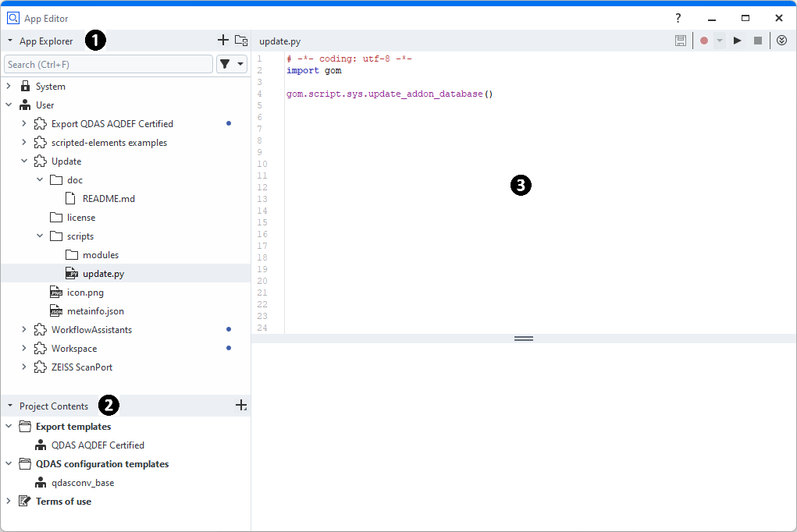Open the record options dropdown arrow

[720, 41]
